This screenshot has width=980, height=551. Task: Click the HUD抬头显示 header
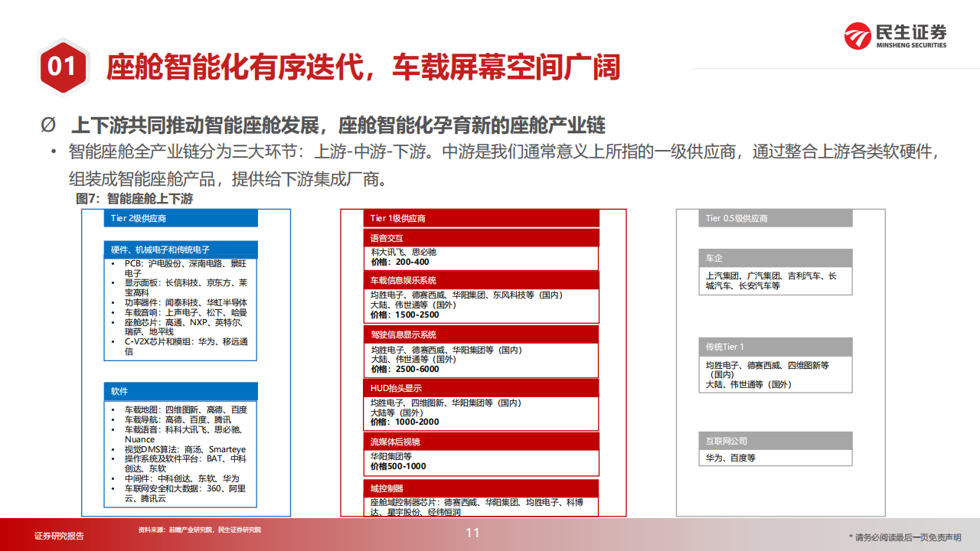(x=481, y=388)
